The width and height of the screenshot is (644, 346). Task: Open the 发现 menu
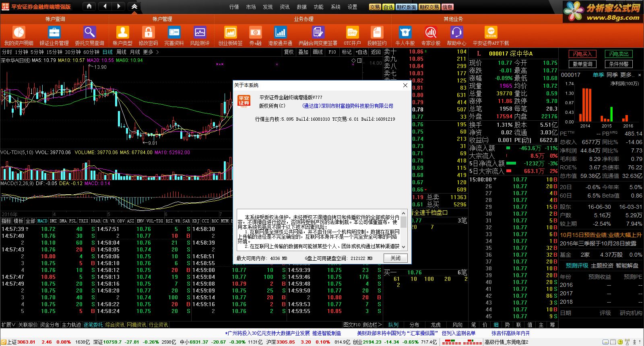click(268, 7)
